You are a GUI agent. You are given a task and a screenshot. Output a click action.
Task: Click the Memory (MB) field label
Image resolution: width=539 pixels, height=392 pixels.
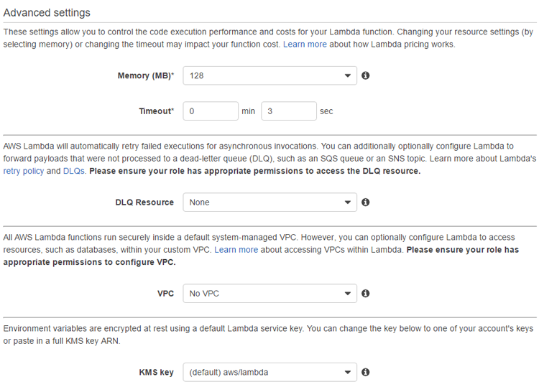click(146, 76)
